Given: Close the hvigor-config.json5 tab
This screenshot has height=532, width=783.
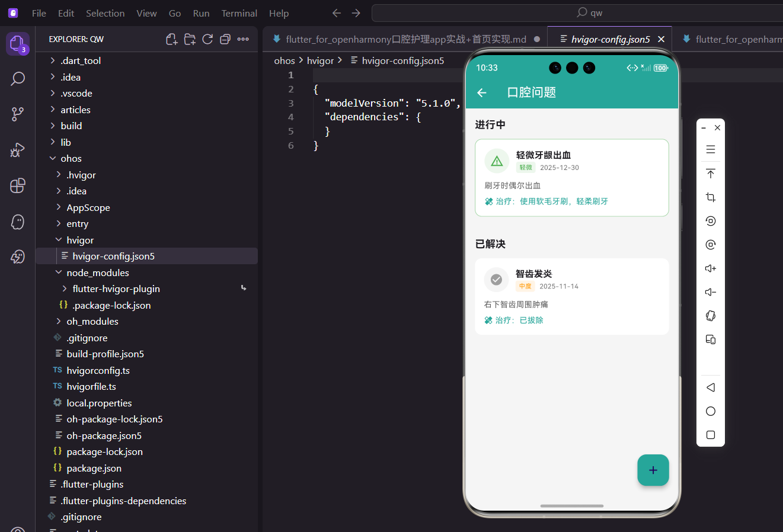Looking at the screenshot, I should (661, 39).
